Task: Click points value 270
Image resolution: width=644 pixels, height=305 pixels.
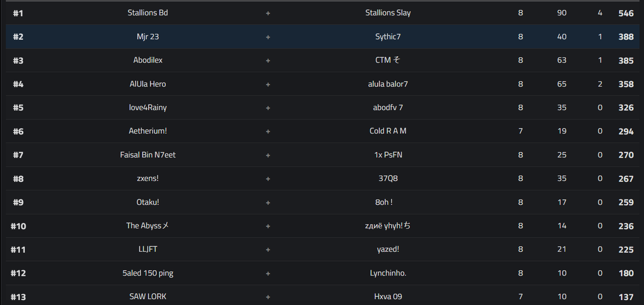Action: [x=626, y=155]
